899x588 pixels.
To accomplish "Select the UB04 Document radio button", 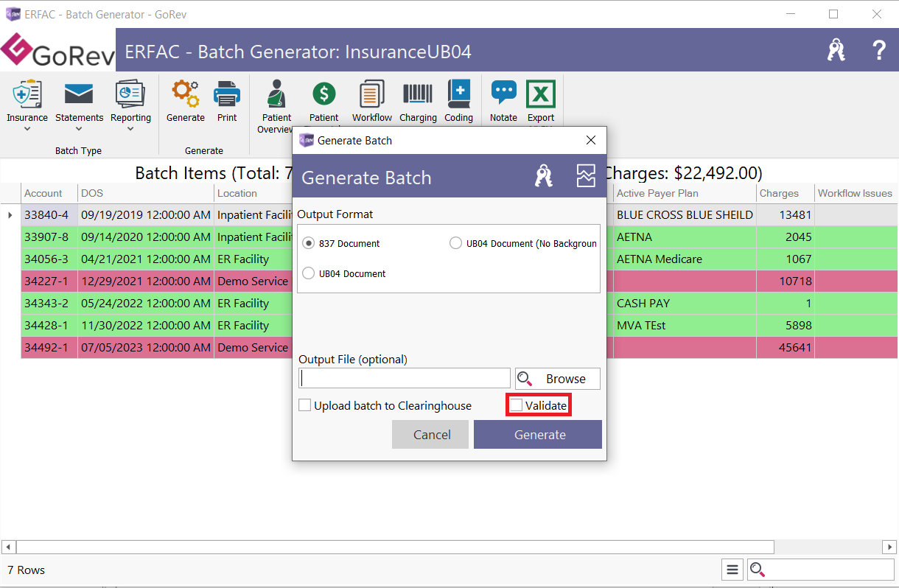I will point(309,273).
